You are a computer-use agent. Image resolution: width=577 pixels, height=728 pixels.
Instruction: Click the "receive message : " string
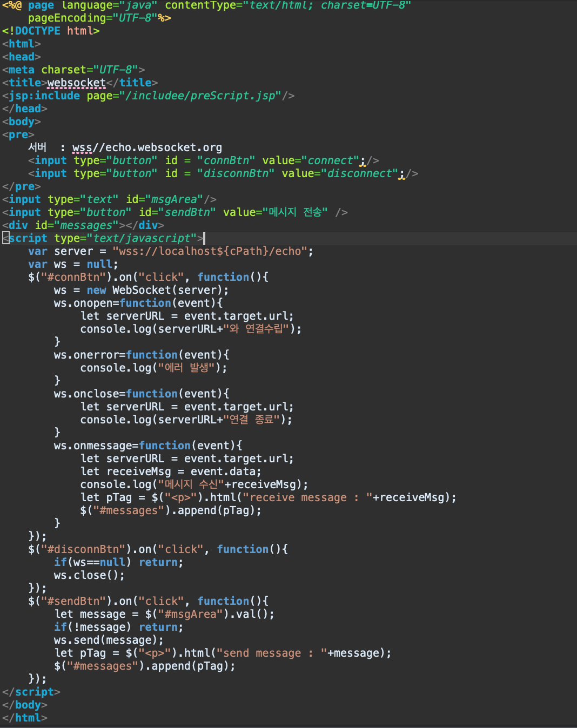pyautogui.click(x=308, y=497)
